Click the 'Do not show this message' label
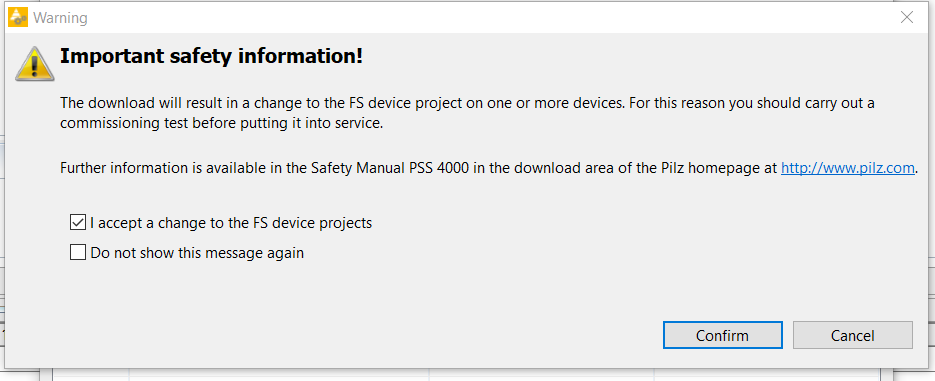The width and height of the screenshot is (935, 381). click(x=197, y=253)
